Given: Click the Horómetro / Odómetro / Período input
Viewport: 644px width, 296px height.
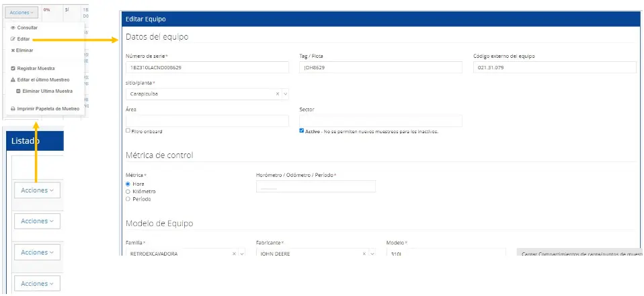Looking at the screenshot, I should 316,186.
